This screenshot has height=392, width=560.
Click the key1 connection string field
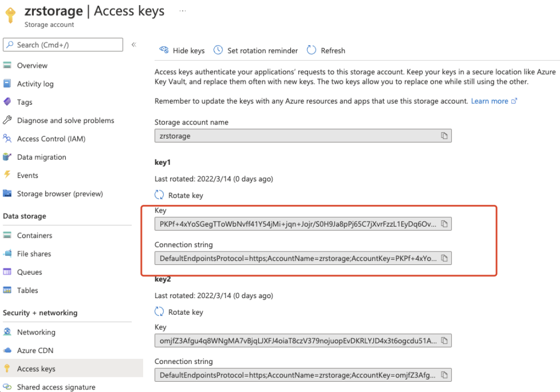(x=297, y=258)
